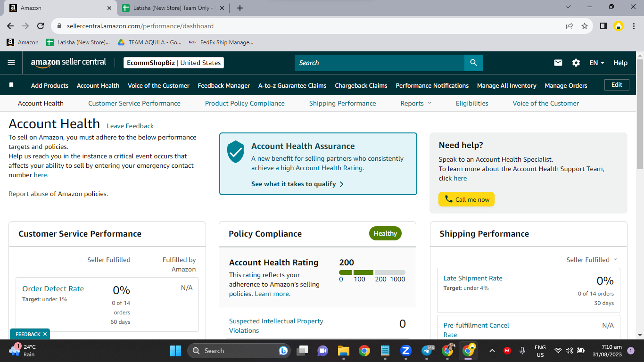Open the notification bell in taskbar
The image size is (644, 362).
(x=631, y=351)
